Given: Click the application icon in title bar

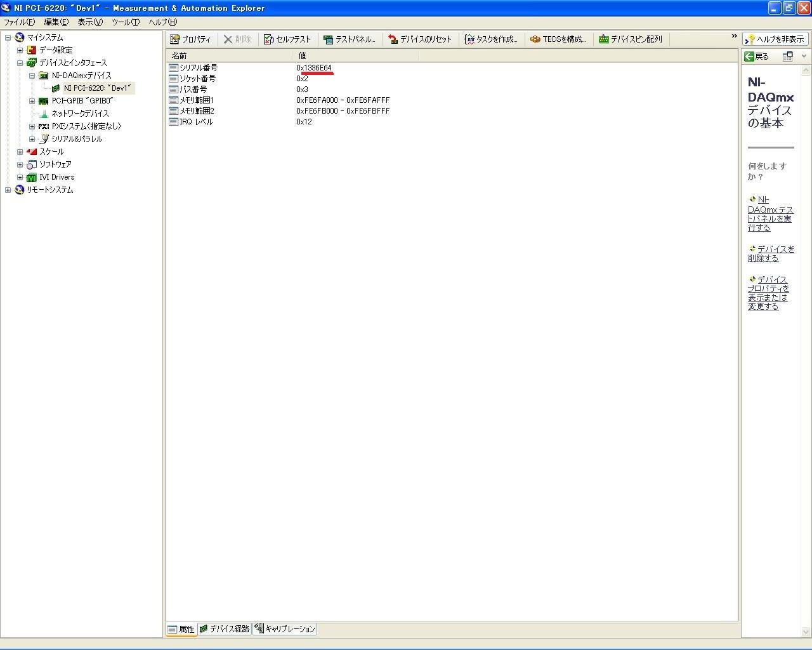Looking at the screenshot, I should pyautogui.click(x=6, y=8).
